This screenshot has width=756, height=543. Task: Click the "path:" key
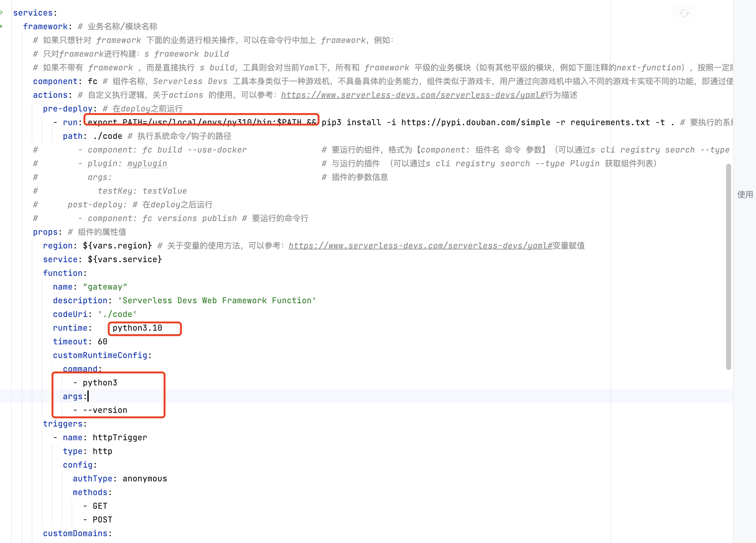click(x=75, y=136)
